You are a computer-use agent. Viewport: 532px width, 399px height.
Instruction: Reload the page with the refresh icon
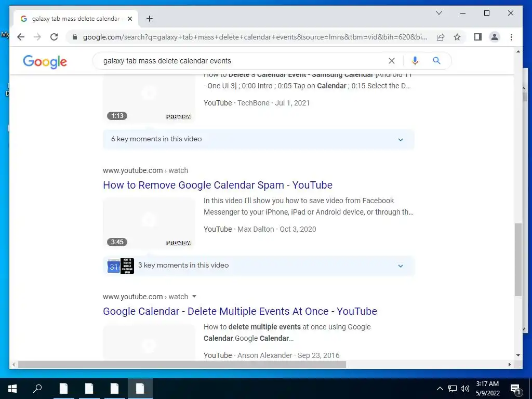(54, 37)
